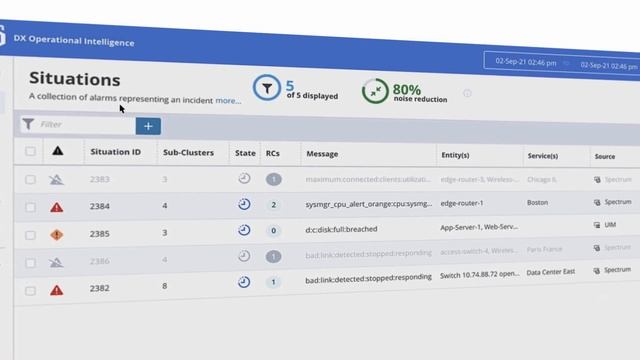Click the severity triangle column header icon

coord(58,151)
